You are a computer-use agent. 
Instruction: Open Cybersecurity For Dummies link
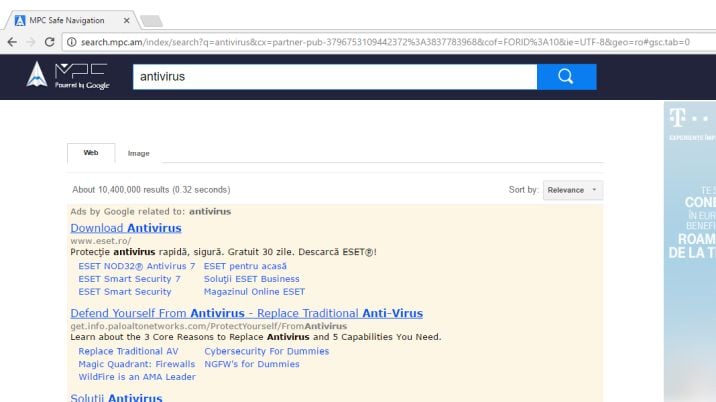pos(267,351)
